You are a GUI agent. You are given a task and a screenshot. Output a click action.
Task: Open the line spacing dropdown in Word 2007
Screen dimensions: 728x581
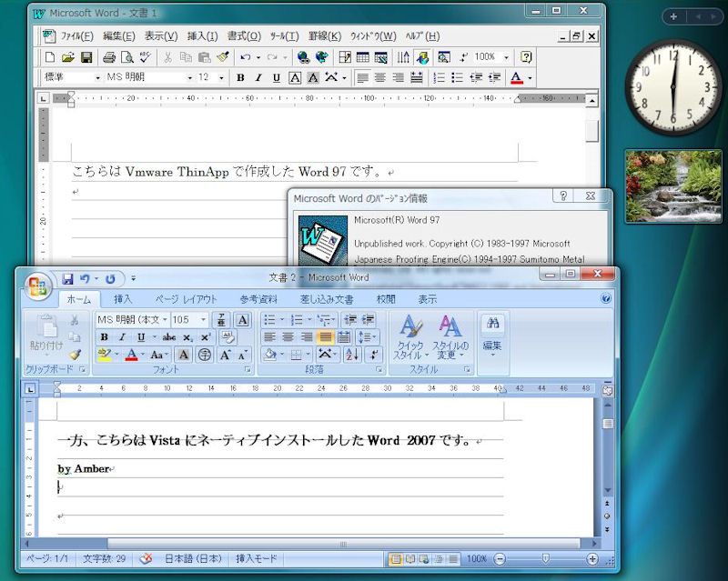368,337
